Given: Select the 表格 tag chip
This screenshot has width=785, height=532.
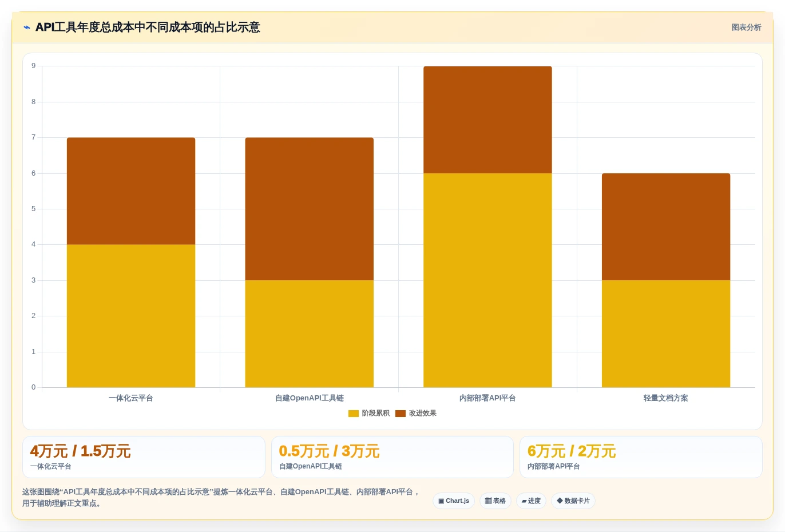Looking at the screenshot, I should point(495,501).
